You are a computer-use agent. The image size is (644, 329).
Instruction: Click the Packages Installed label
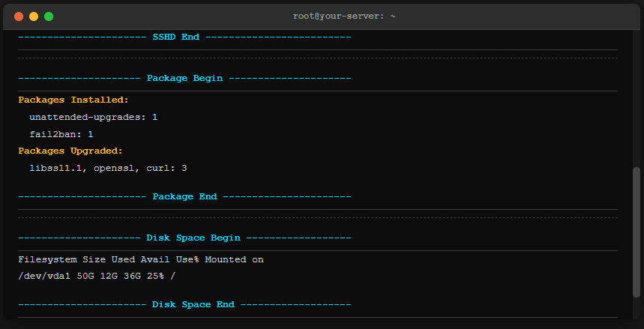73,100
